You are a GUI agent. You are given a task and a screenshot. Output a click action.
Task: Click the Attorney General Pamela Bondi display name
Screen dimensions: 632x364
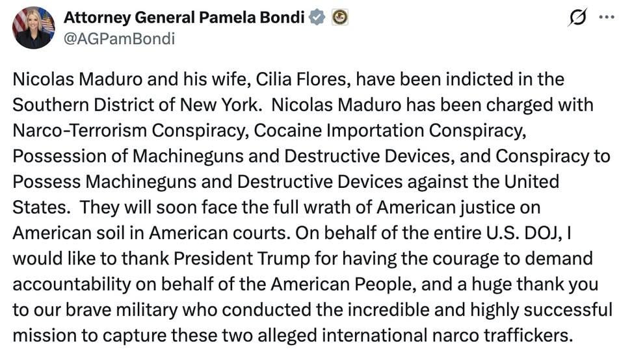point(184,18)
